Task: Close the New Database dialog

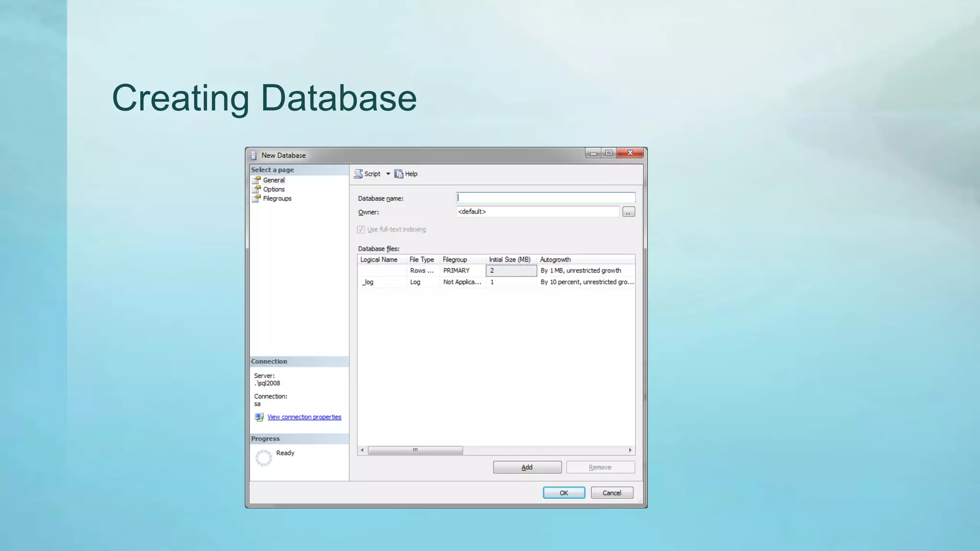Action: [x=630, y=153]
